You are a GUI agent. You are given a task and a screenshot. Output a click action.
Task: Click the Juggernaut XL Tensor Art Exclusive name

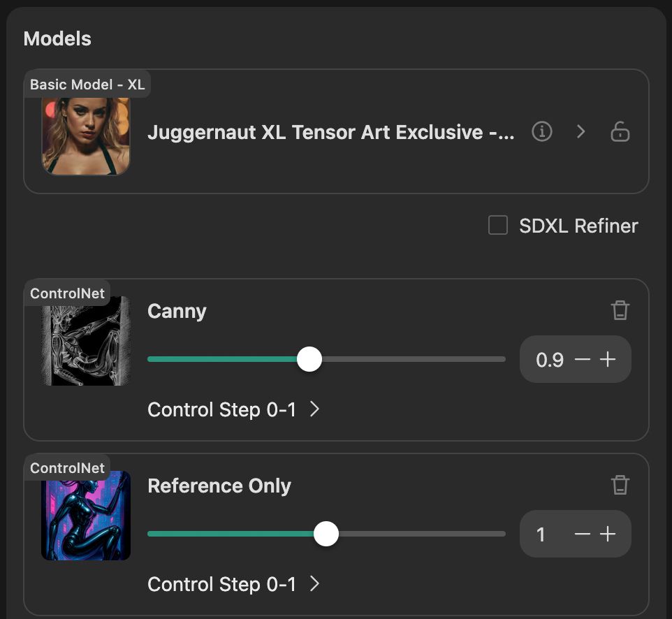330,132
